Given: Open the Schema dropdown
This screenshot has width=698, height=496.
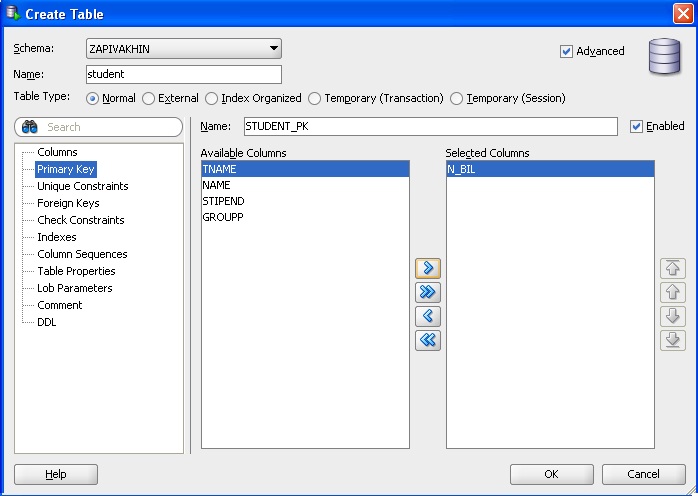Looking at the screenshot, I should (184, 49).
